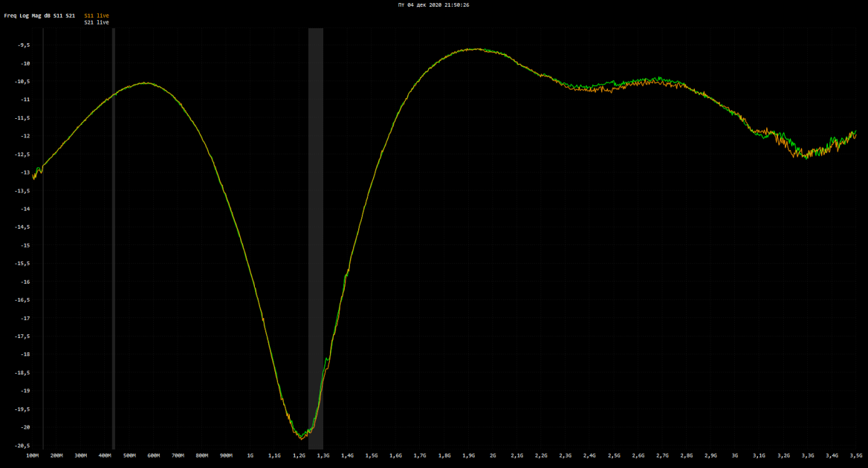Click the '2G' frequency axis label
This screenshot has width=868, height=468.
(x=493, y=456)
